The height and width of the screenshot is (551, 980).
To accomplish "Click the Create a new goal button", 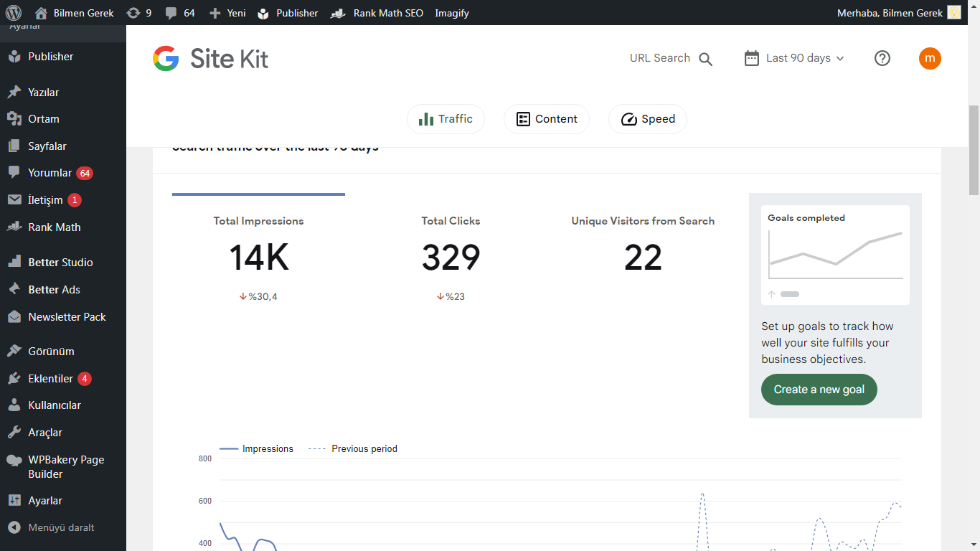I will point(819,390).
